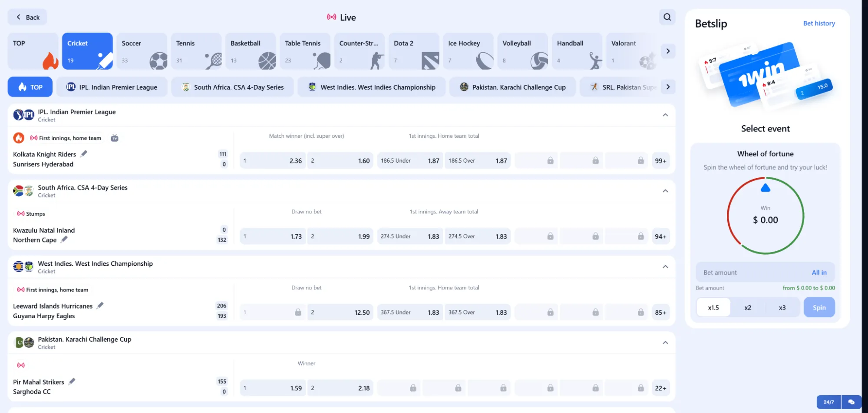The height and width of the screenshot is (413, 868).
Task: Click the live TV stream icon for Kolkata match
Action: [115, 138]
